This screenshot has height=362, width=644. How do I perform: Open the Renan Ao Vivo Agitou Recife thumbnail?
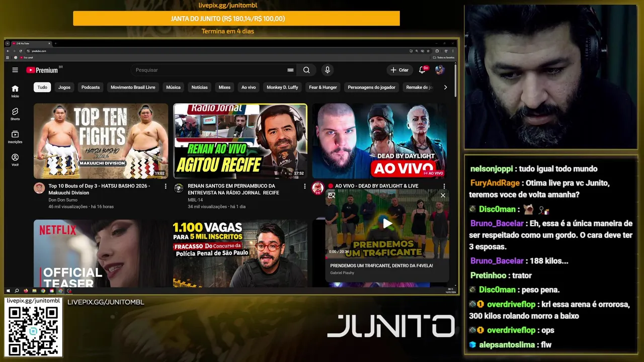[x=240, y=141]
